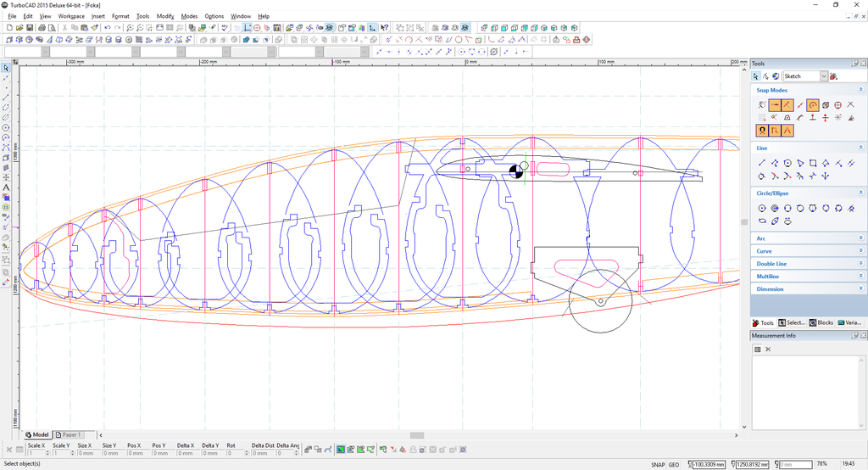Toggle the highlighted center snap mode button
The image size is (868, 470).
click(813, 105)
